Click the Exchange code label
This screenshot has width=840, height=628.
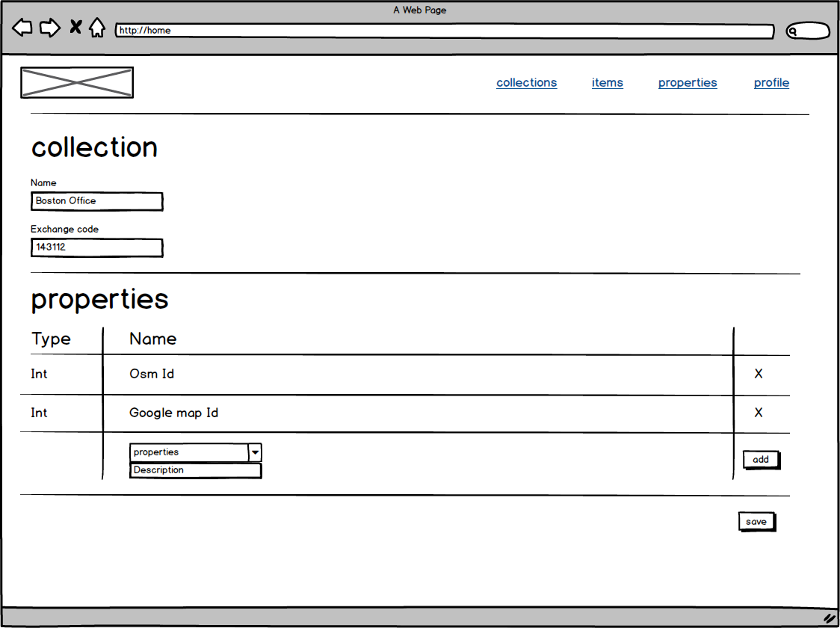(64, 229)
